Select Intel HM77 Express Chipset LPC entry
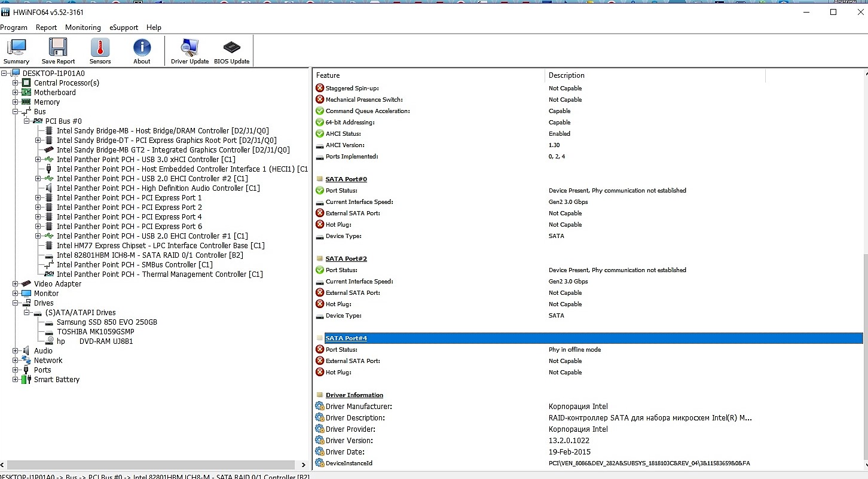The image size is (868, 479). 161,245
